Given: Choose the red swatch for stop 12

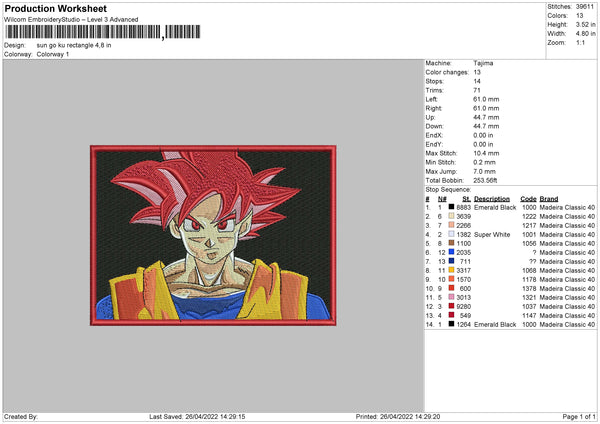Looking at the screenshot, I should pos(451,306).
